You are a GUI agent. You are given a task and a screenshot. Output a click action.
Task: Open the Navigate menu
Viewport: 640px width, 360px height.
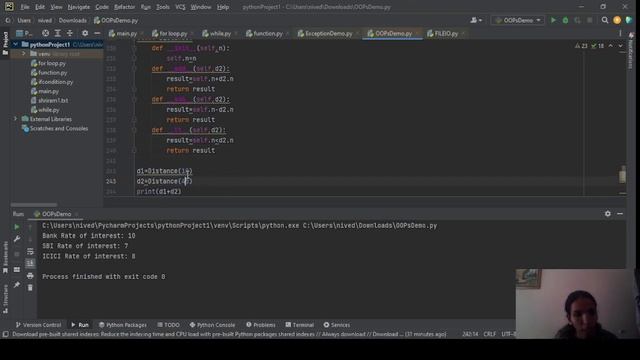click(x=78, y=7)
